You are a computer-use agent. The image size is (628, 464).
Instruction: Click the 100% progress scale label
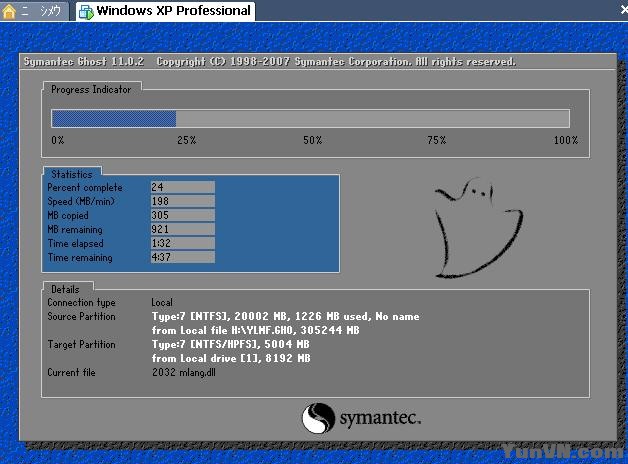[x=566, y=140]
